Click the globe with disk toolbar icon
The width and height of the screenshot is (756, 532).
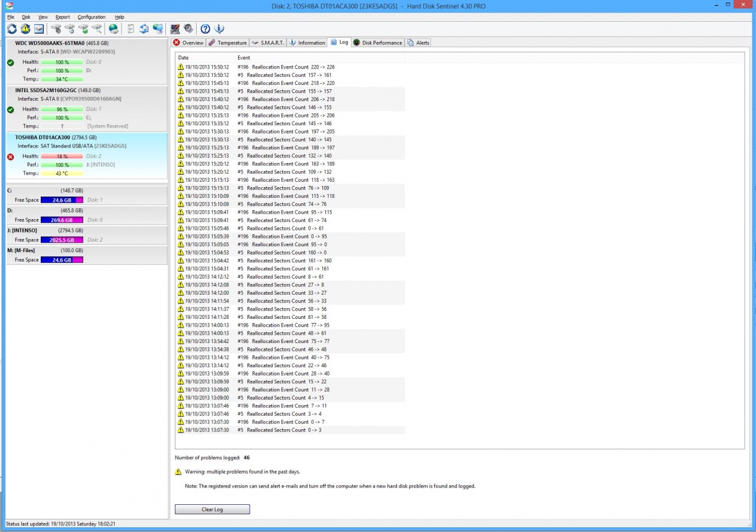click(x=113, y=29)
